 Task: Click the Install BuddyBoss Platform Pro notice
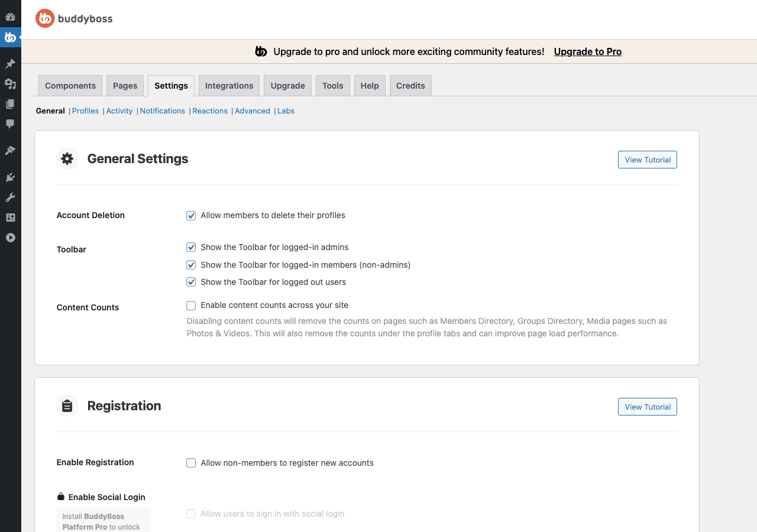tap(103, 521)
